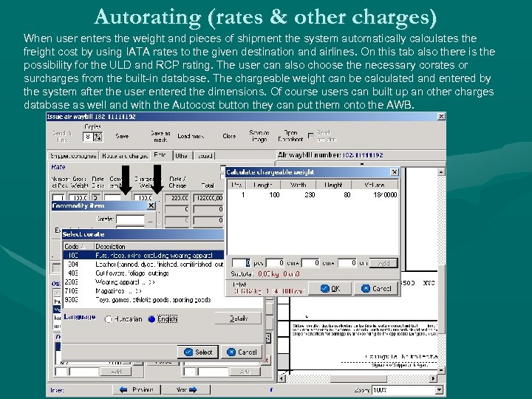This screenshot has height=399, width=532.
Task: Click the second cm dimension input box
Action: 310,263
